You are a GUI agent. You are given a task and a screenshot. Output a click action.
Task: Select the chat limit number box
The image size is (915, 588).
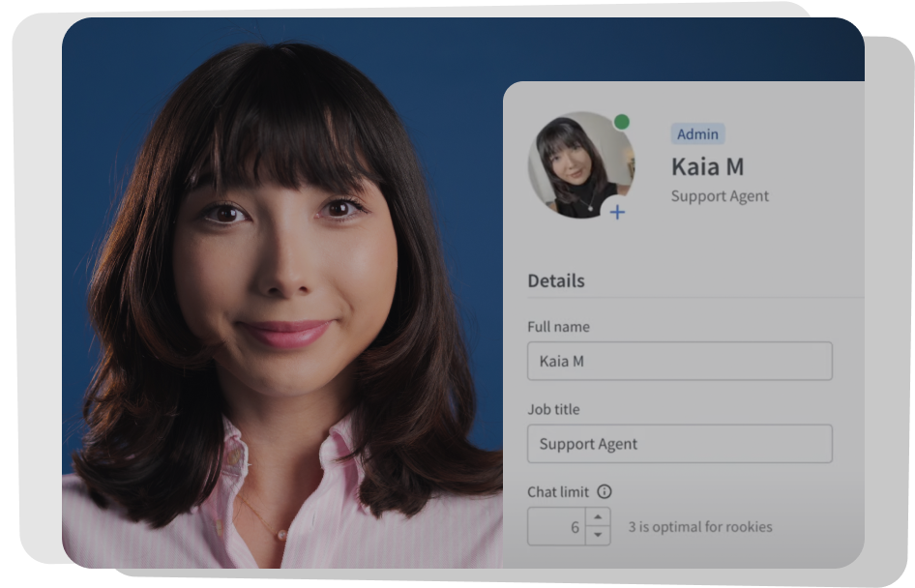pos(557,527)
